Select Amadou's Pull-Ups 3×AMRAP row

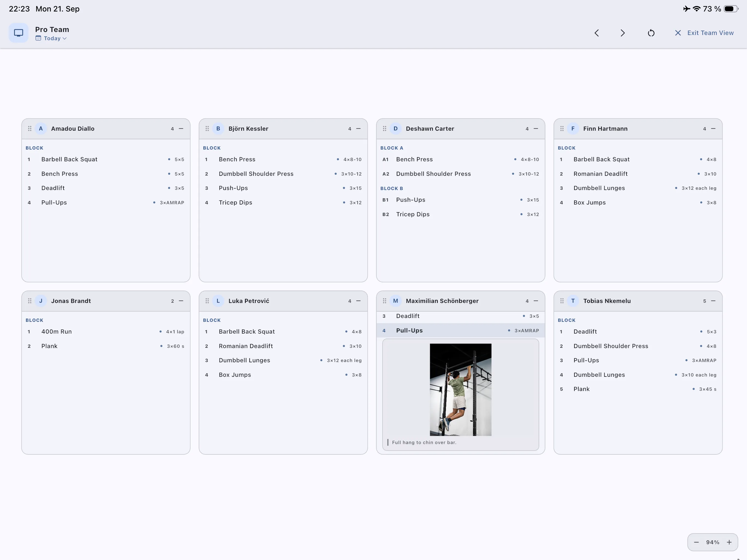(106, 203)
